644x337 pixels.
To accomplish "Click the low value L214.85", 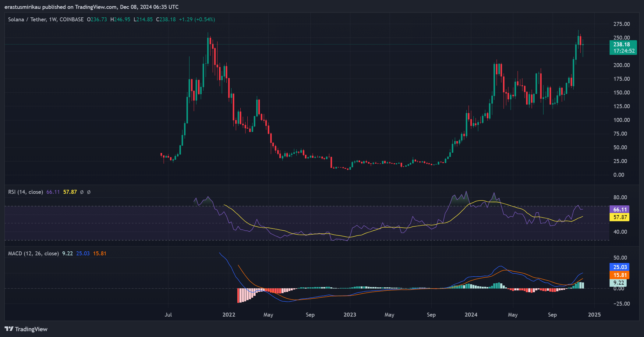I will [143, 20].
